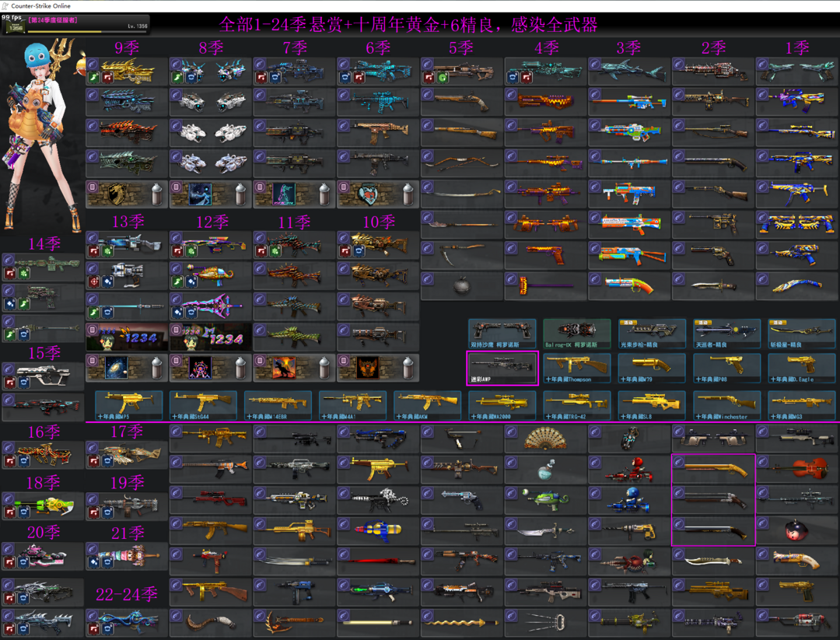Open the 十年典藏WA2000 sniper card
Screen dimensions: 840x640
tap(502, 405)
